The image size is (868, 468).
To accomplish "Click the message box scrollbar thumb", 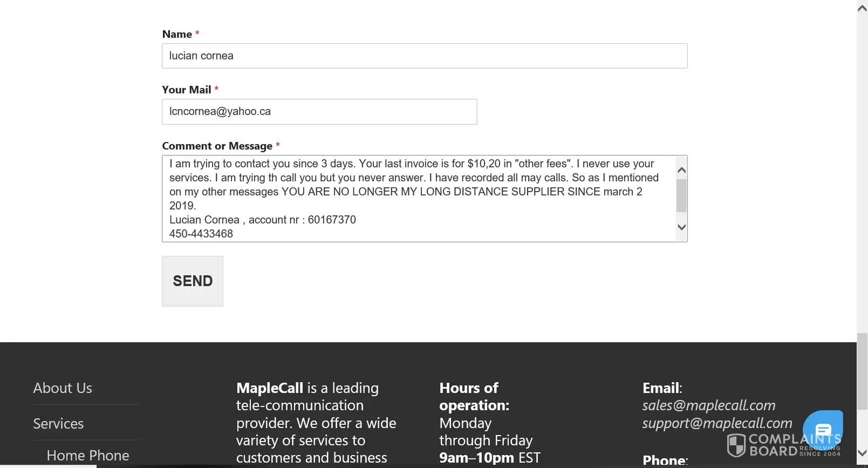I will 682,195.
